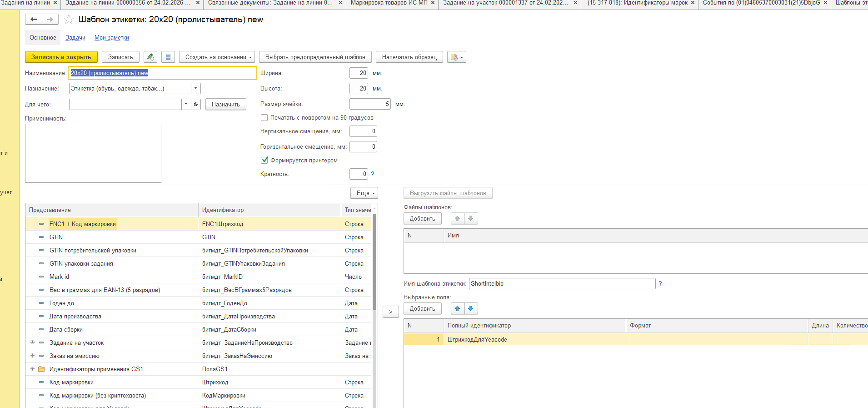Open the 'Для чего' field's linked form icon
Screen dimensions: 868x408
[196, 104]
